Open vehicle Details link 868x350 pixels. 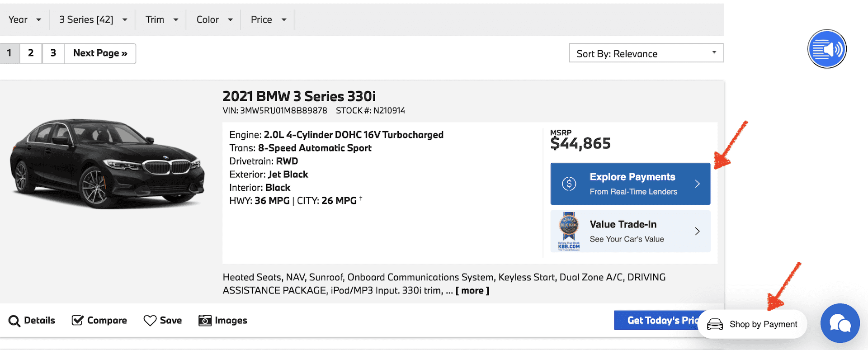39,321
